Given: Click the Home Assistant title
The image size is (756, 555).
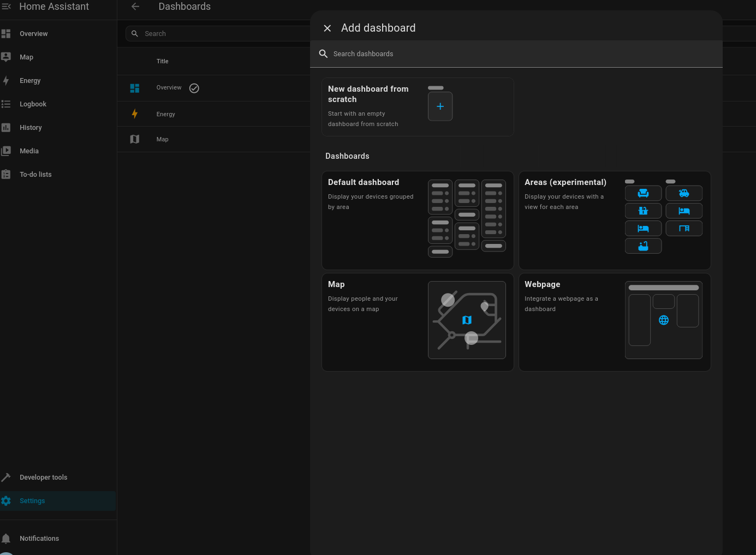Looking at the screenshot, I should pos(54,7).
